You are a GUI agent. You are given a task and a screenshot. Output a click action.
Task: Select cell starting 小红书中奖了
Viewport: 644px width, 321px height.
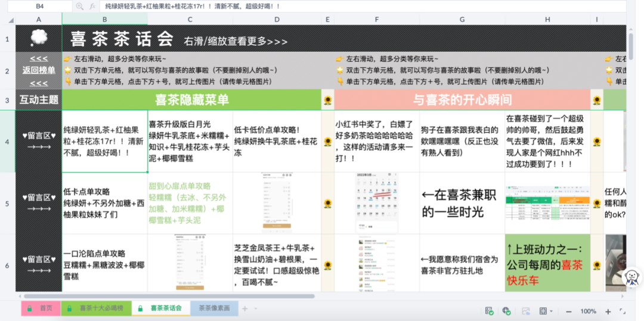377,141
